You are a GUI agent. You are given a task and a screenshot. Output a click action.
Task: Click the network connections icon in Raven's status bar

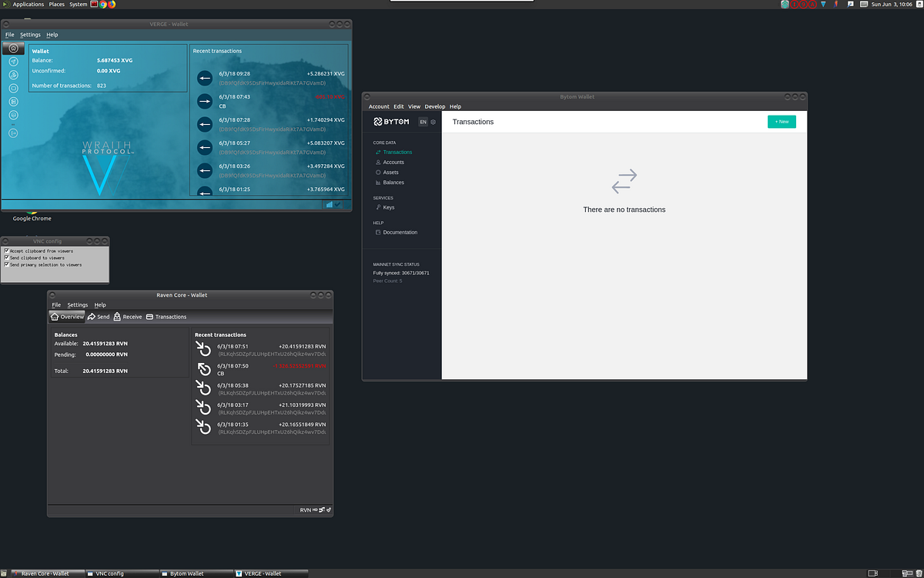tap(322, 509)
